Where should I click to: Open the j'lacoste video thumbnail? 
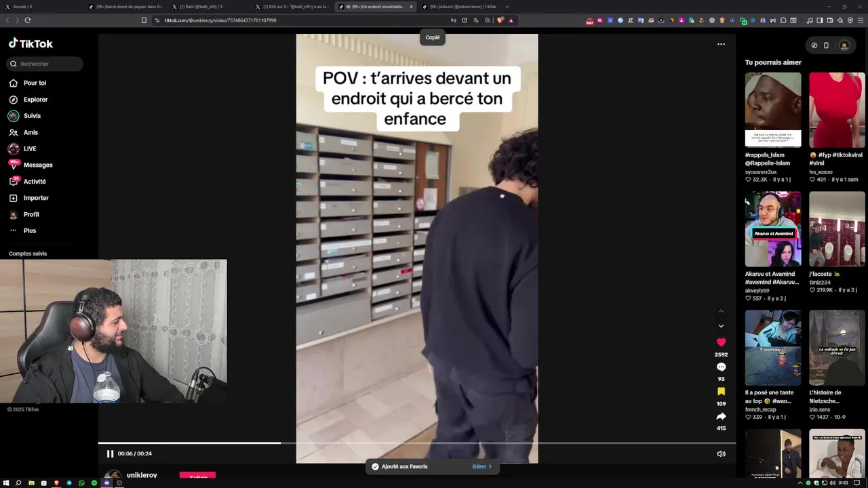pyautogui.click(x=837, y=229)
